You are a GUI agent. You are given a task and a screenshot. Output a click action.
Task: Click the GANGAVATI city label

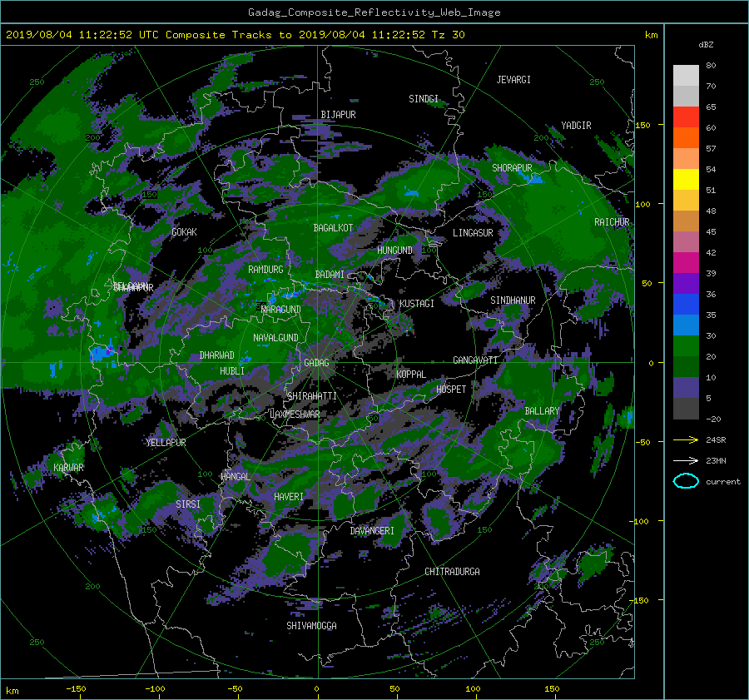475,360
